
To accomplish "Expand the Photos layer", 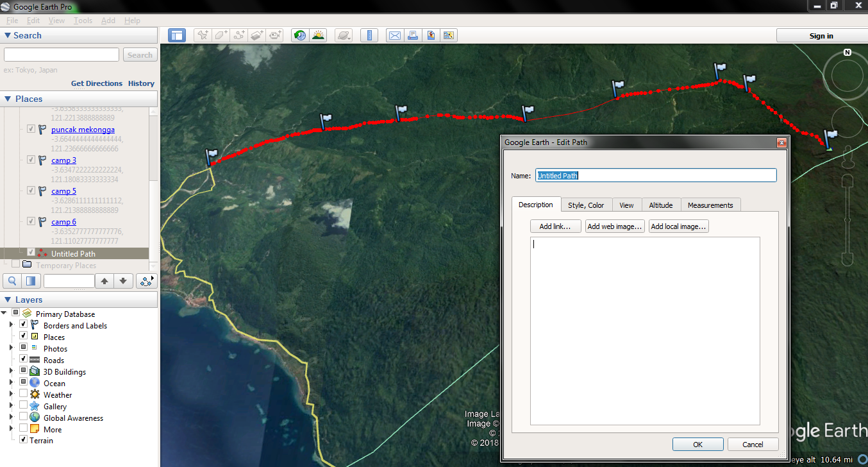I will 12,348.
